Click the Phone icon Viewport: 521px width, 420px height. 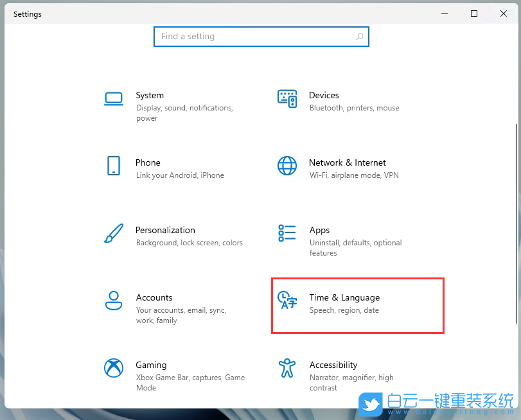114,165
